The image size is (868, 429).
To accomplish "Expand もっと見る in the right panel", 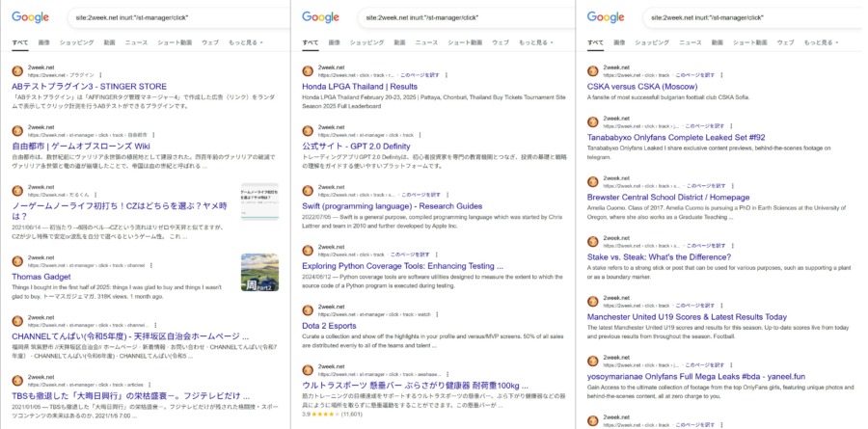I will point(821,42).
